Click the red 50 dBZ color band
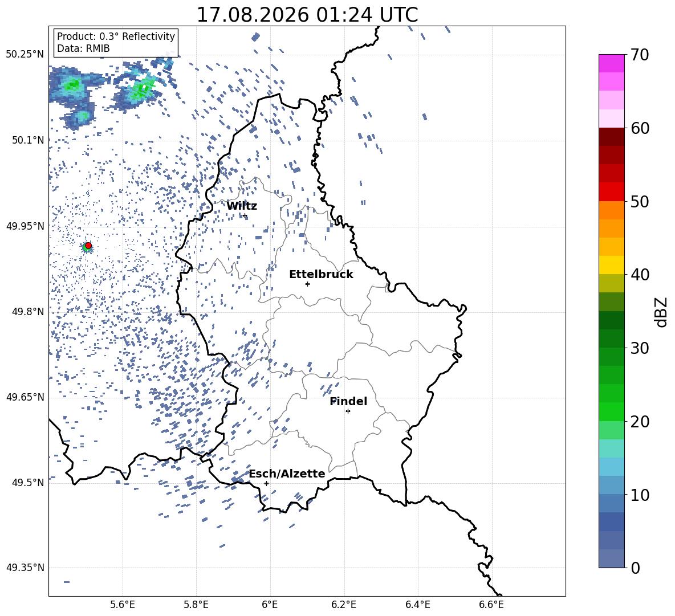 [x=611, y=192]
